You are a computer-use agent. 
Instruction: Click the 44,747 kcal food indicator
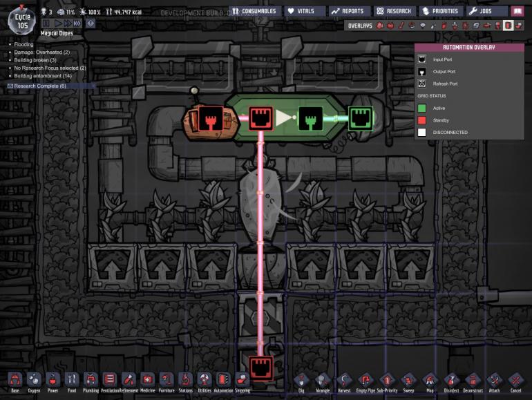tap(124, 12)
